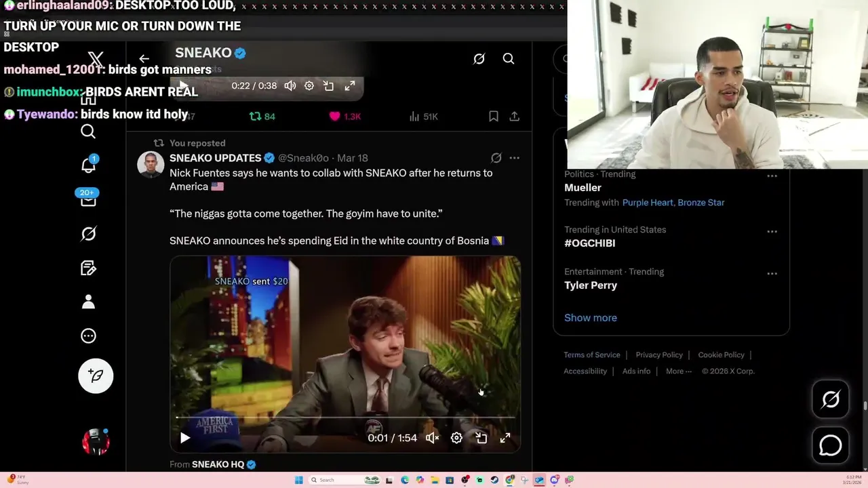The height and width of the screenshot is (488, 868).
Task: Open settings gear on Fuentes video
Action: coord(456,438)
